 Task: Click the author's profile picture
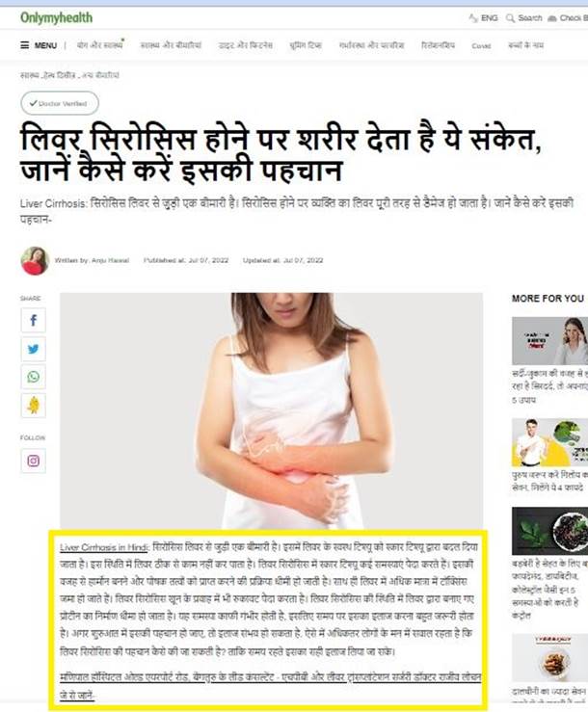35,261
